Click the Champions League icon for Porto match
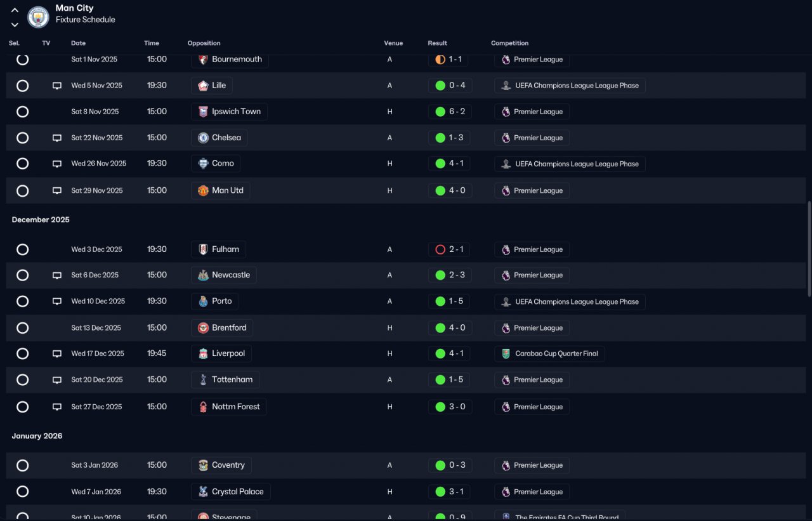This screenshot has width=812, height=521. point(506,302)
